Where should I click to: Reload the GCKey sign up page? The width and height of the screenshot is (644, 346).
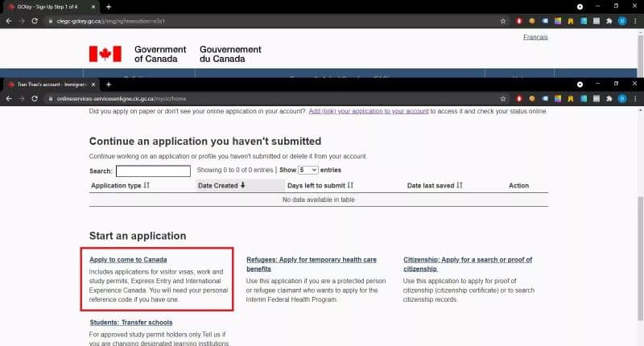[35, 21]
